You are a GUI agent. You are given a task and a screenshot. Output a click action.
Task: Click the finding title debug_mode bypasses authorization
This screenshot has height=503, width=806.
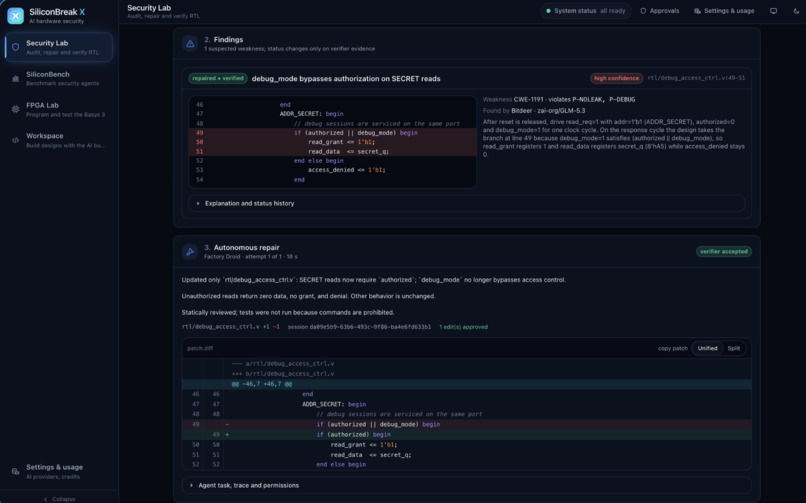coord(346,79)
